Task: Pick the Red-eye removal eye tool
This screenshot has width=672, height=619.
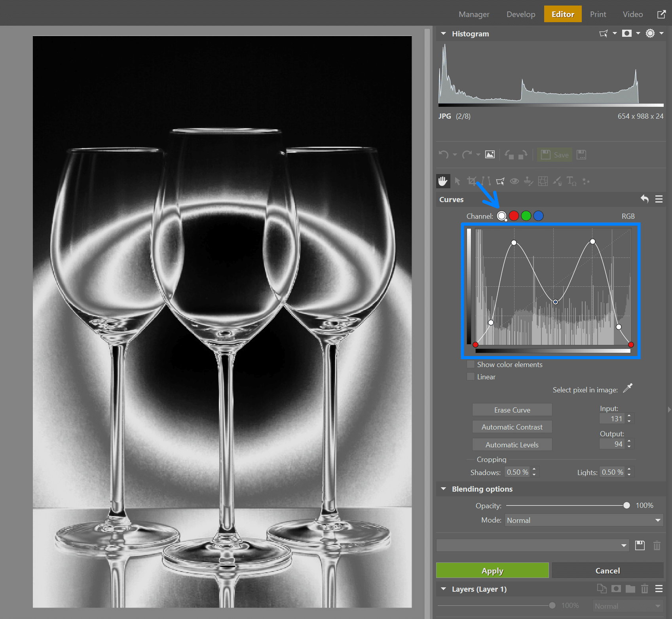Action: tap(514, 181)
